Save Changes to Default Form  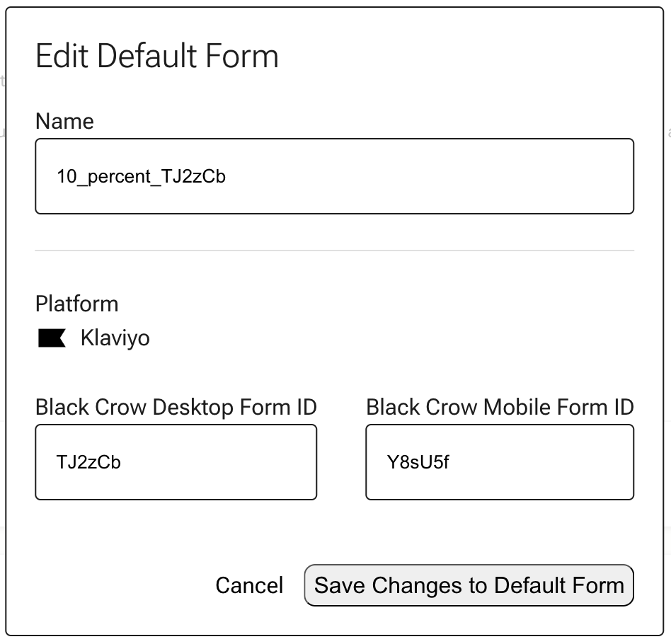(x=469, y=585)
